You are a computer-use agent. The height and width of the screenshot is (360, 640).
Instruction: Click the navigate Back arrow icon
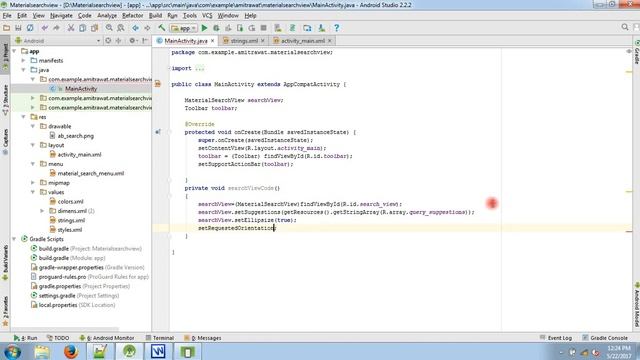click(x=136, y=28)
